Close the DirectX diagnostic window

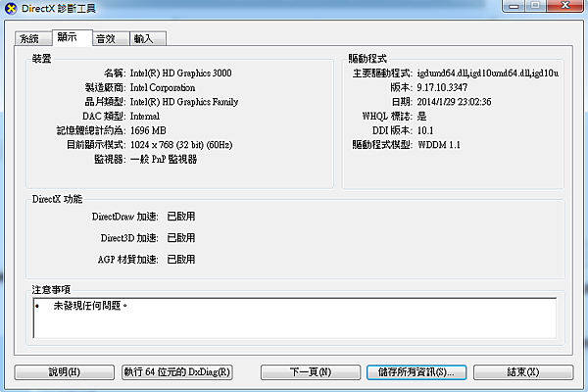pyautogui.click(x=565, y=6)
